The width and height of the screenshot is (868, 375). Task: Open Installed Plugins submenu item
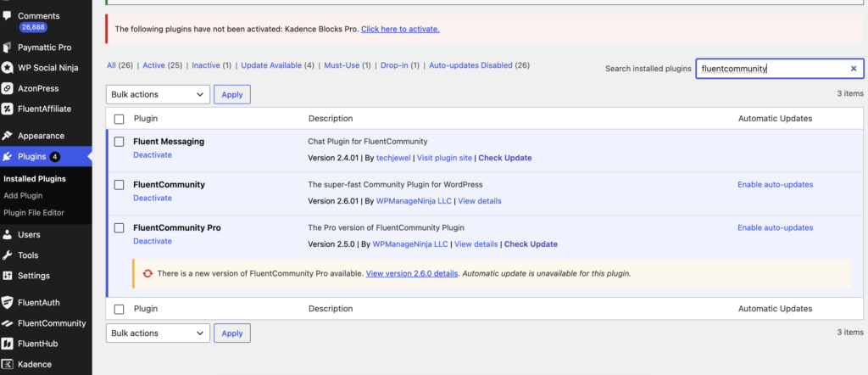tap(35, 179)
